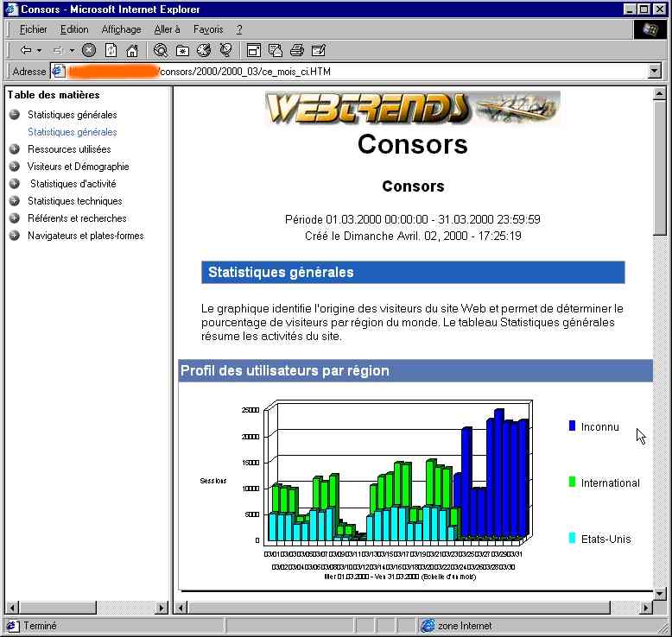The height and width of the screenshot is (637, 672).
Task: Click the Windows logo throbber icon
Action: (x=650, y=29)
